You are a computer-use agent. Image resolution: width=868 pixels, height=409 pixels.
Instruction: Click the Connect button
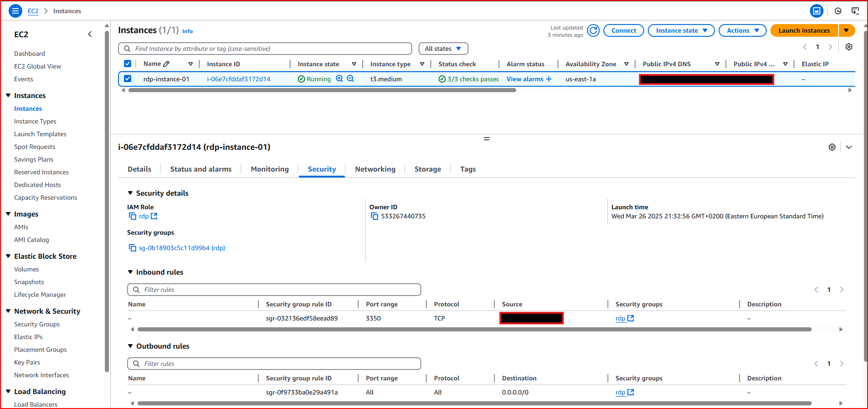click(x=624, y=30)
